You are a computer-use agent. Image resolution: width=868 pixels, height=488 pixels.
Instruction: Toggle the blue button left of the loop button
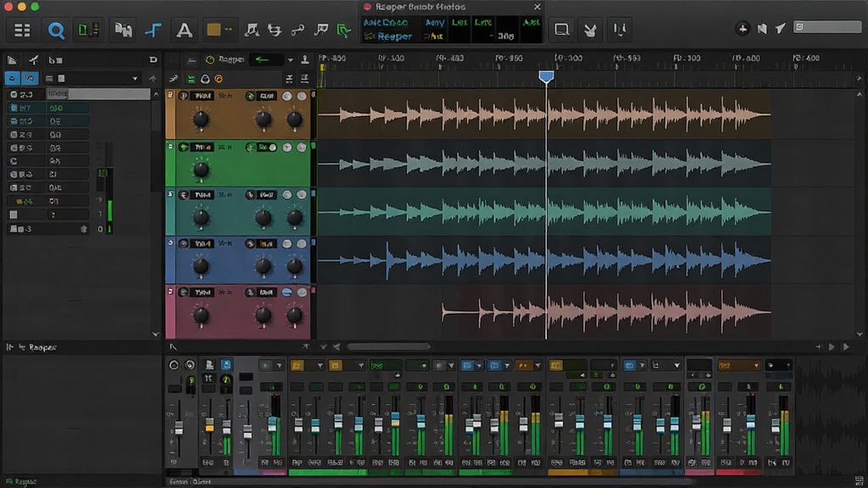tap(12, 79)
